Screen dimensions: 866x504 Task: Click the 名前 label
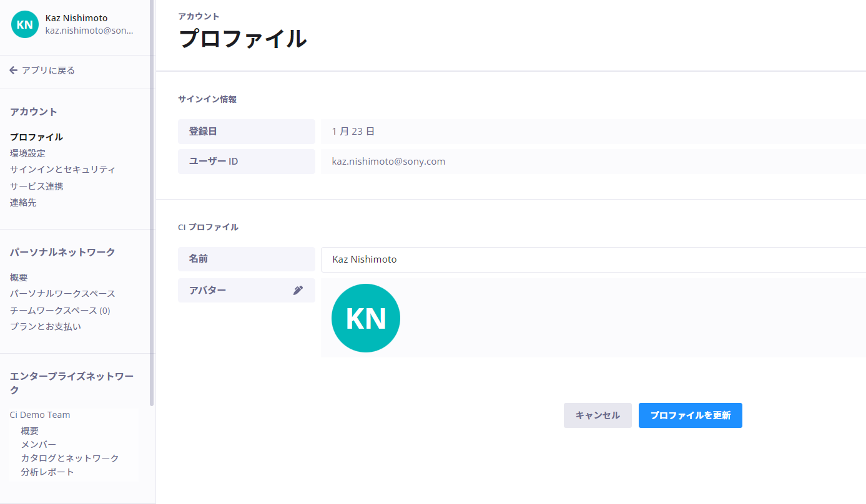point(199,259)
